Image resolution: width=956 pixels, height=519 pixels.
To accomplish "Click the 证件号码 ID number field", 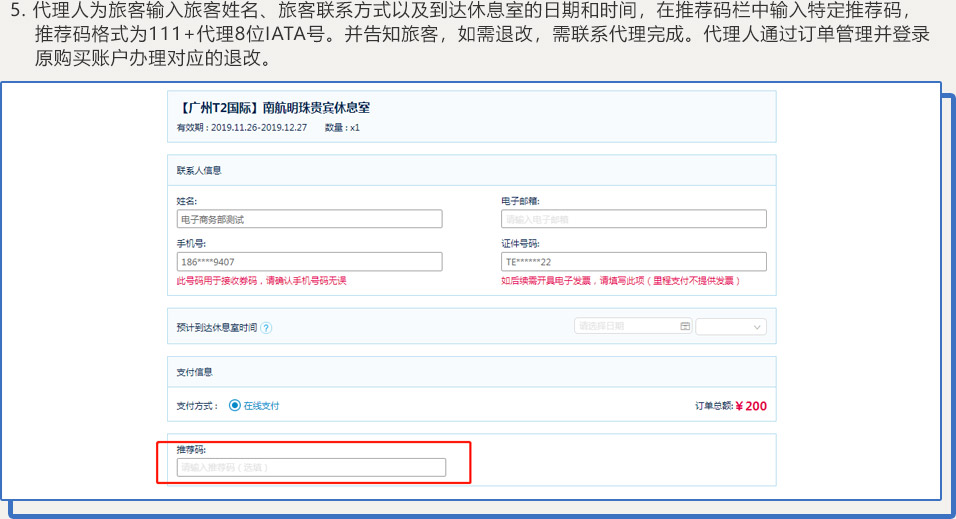I will [x=633, y=261].
